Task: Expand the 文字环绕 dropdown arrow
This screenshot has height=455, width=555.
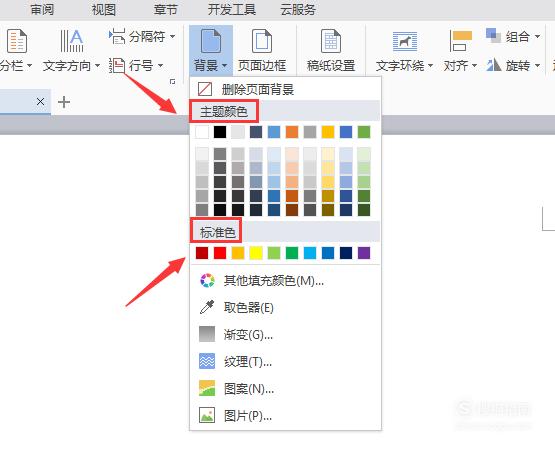Action: tap(430, 66)
